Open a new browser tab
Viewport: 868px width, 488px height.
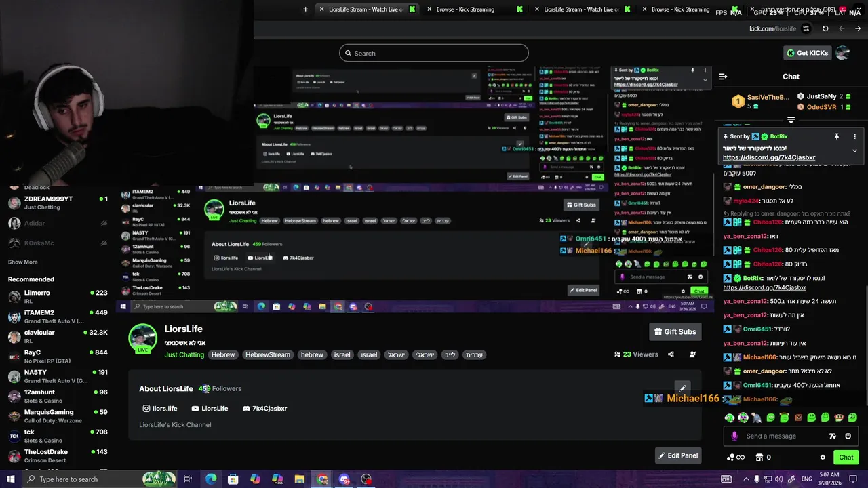tap(305, 9)
